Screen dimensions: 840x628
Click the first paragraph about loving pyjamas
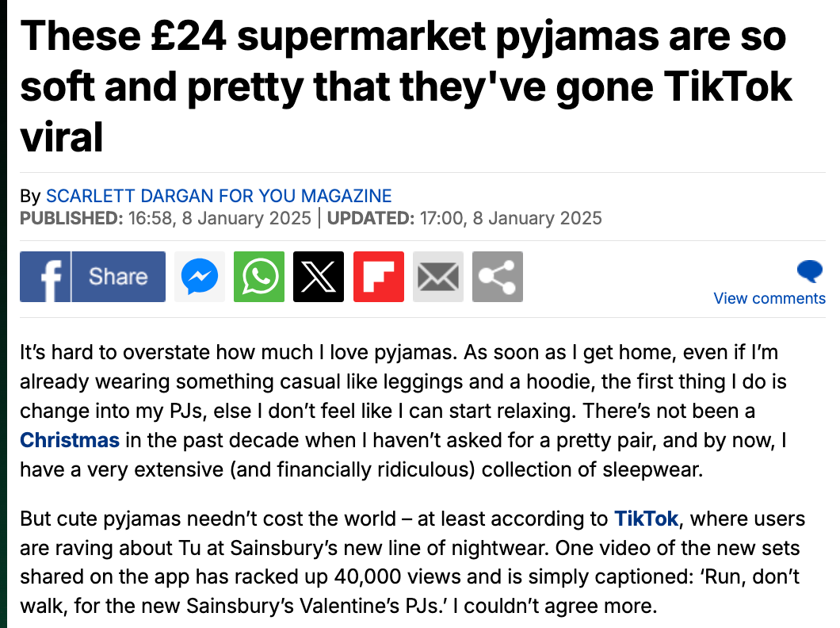(x=403, y=411)
